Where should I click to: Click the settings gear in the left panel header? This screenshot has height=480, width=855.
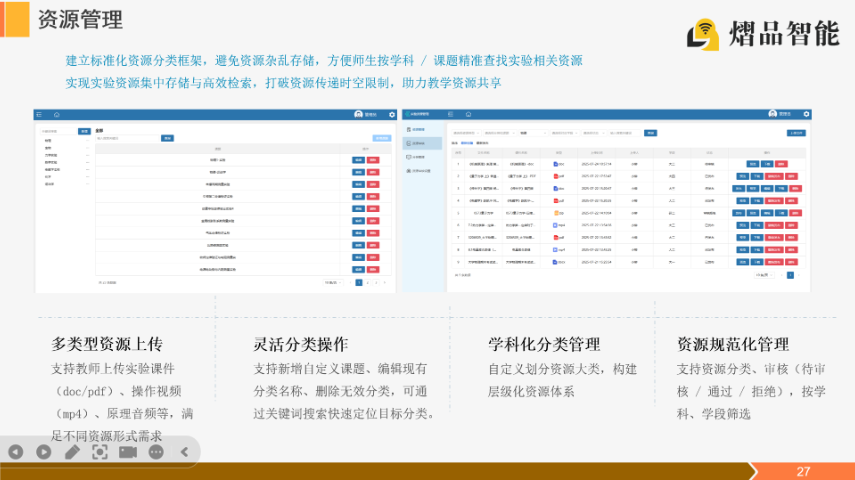[391, 115]
